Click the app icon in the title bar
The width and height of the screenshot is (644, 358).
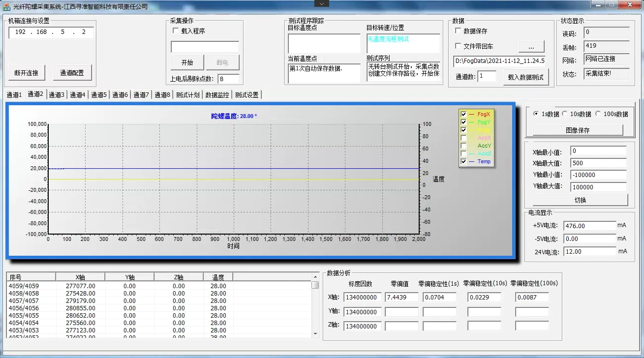(6, 7)
